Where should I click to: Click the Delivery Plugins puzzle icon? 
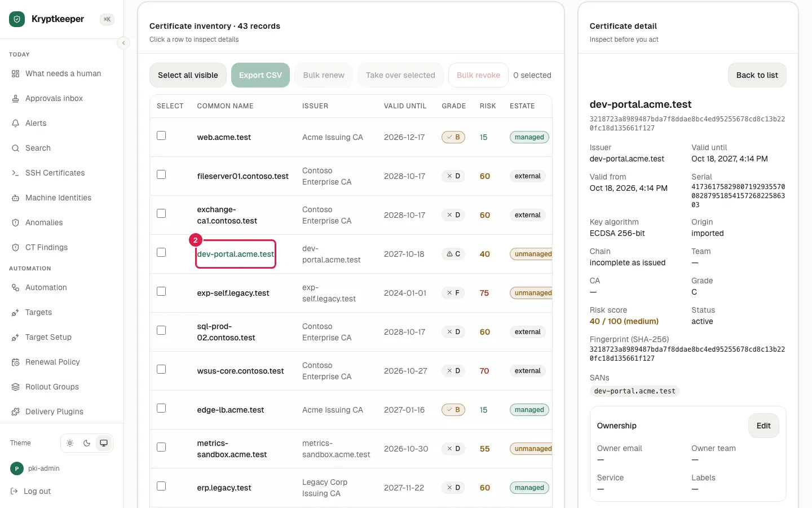pyautogui.click(x=15, y=411)
